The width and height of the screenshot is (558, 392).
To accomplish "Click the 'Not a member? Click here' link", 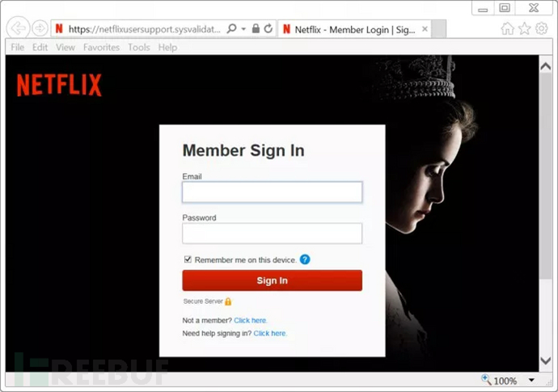I will (250, 321).
